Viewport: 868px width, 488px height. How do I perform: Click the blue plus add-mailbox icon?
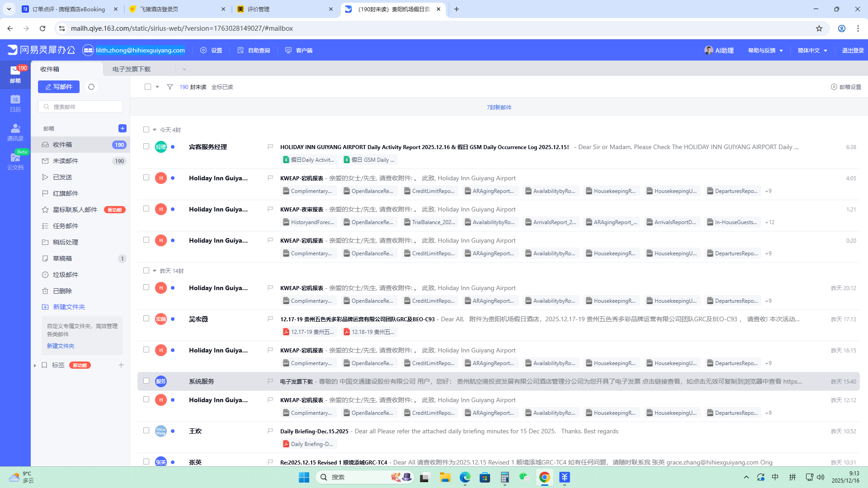pos(122,128)
